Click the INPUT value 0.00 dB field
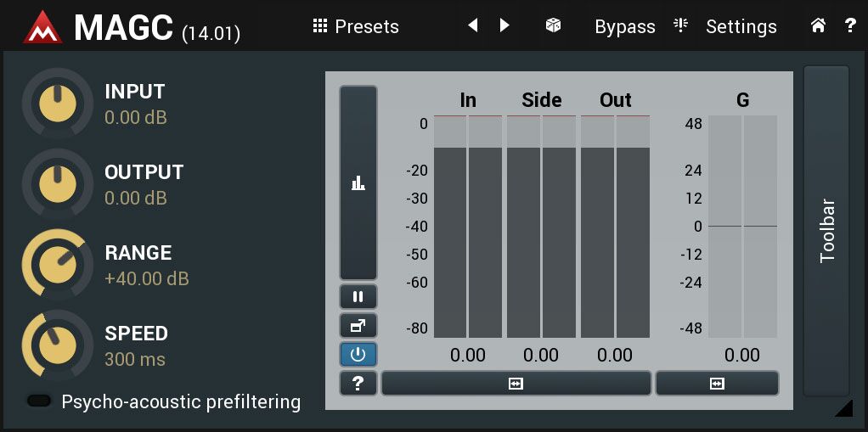Image resolution: width=868 pixels, height=432 pixels. click(136, 117)
